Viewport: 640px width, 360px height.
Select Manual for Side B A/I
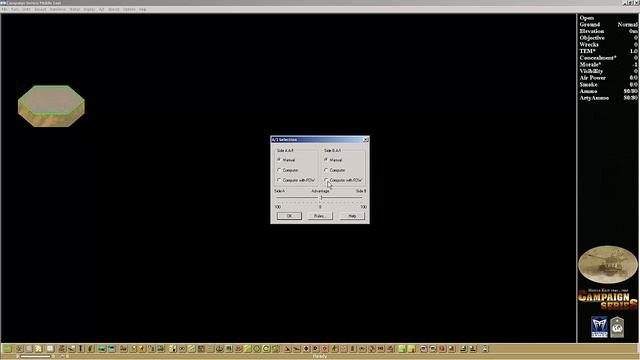coord(326,160)
